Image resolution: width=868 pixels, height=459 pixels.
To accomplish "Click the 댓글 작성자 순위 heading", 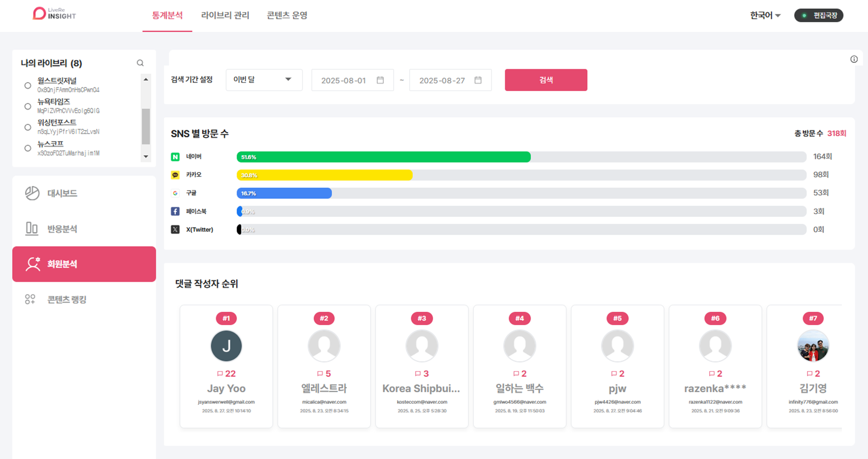I will point(207,284).
